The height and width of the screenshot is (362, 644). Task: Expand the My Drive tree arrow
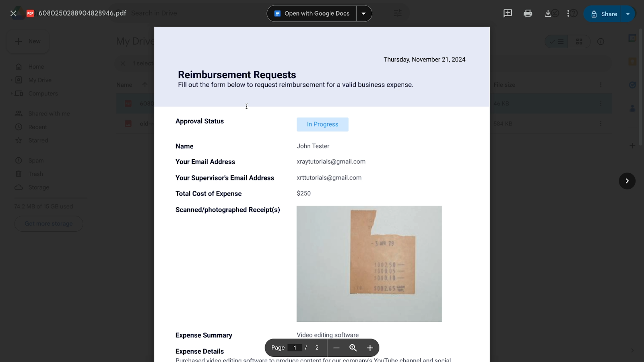[x=12, y=80]
